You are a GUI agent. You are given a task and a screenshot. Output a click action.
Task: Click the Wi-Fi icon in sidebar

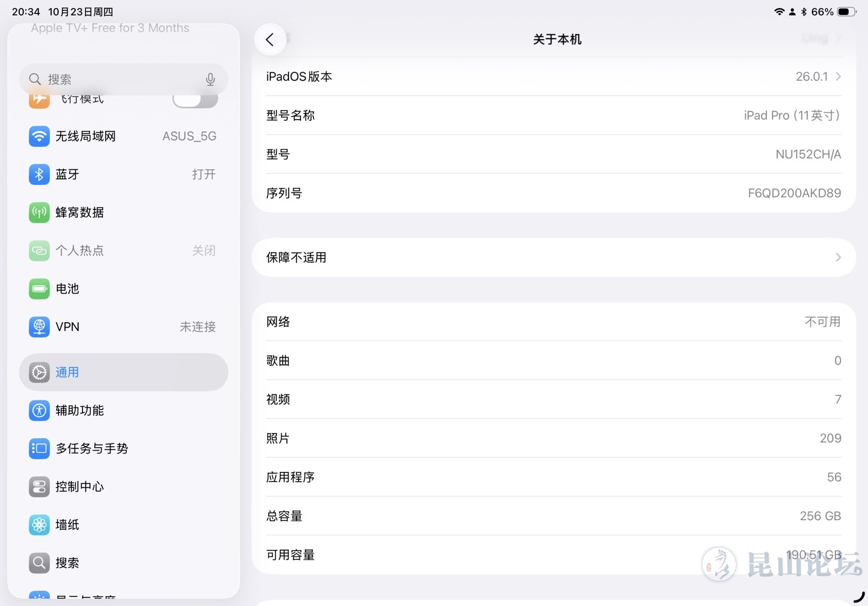(39, 136)
